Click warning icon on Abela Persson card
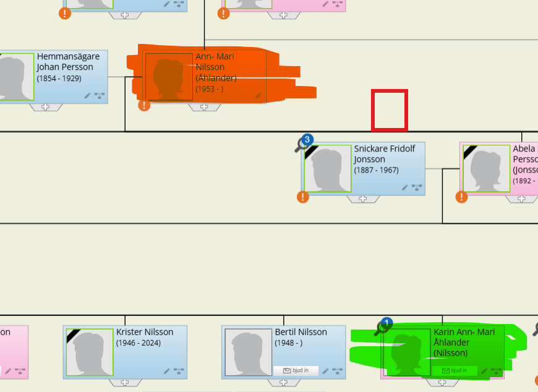 click(461, 197)
